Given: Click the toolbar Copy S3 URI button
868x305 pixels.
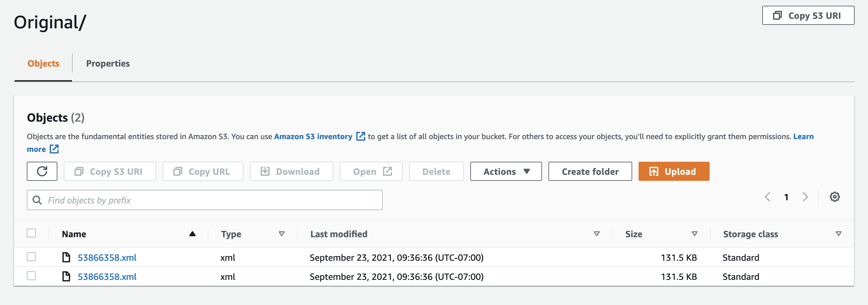Looking at the screenshot, I should [x=110, y=171].
